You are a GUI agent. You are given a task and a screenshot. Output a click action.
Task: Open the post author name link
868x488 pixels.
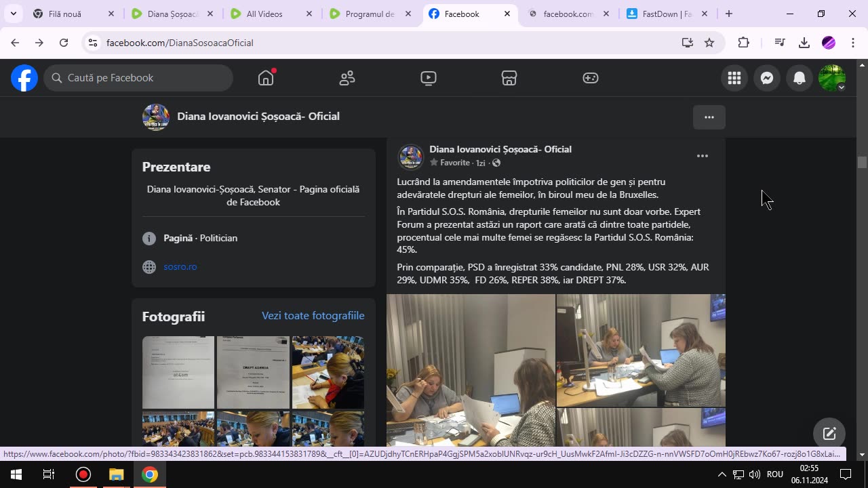point(500,149)
